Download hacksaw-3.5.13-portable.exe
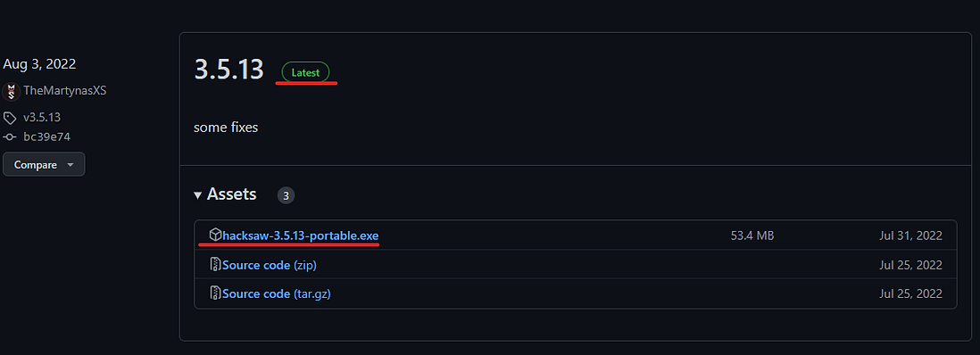This screenshot has width=980, height=355. [301, 235]
